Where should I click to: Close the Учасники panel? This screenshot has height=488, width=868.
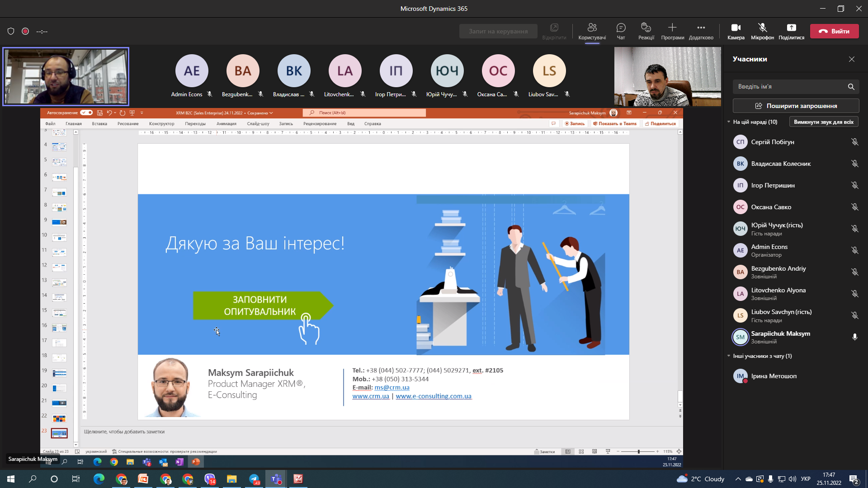(852, 59)
